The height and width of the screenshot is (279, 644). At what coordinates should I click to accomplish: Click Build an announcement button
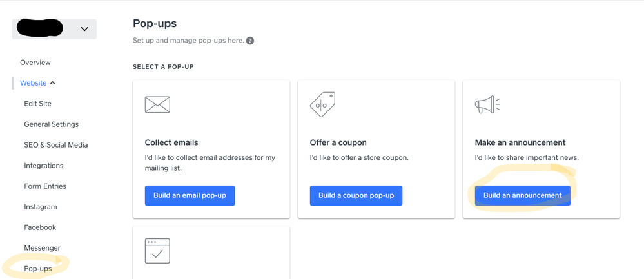522,195
